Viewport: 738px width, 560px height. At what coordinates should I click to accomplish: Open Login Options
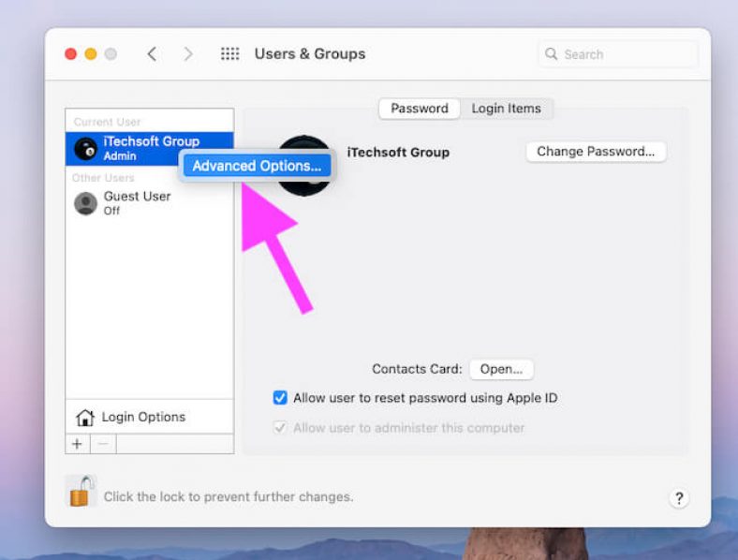coord(150,417)
